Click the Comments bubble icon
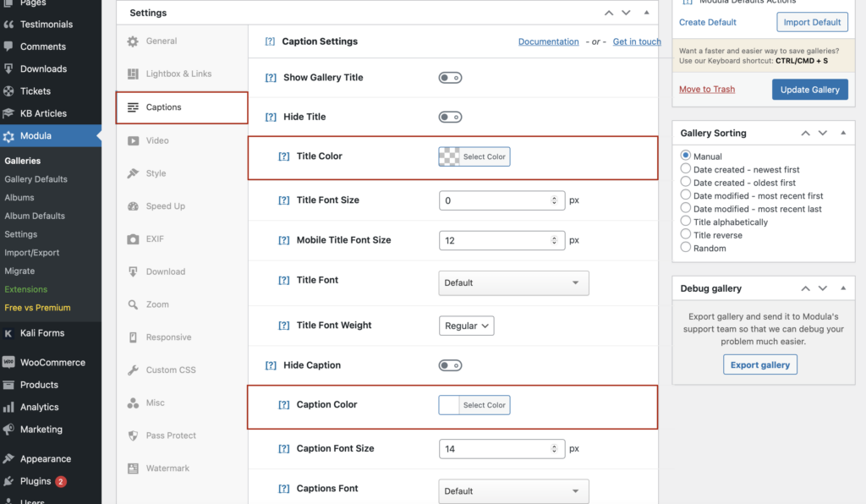 pos(8,47)
